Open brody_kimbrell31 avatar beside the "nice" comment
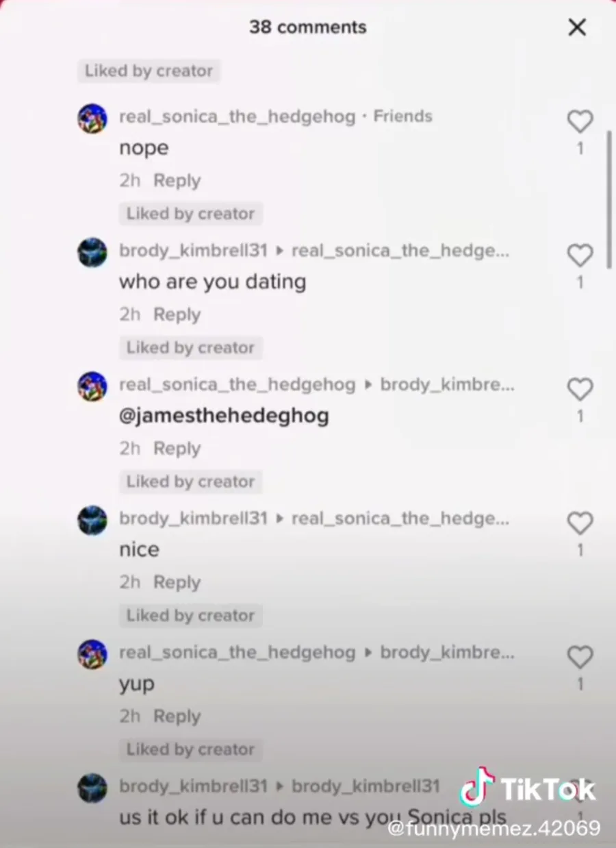Screen dimensions: 616x848 point(92,521)
